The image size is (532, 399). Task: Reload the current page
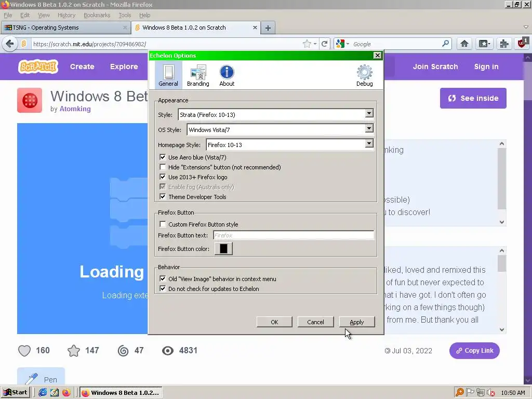(324, 44)
